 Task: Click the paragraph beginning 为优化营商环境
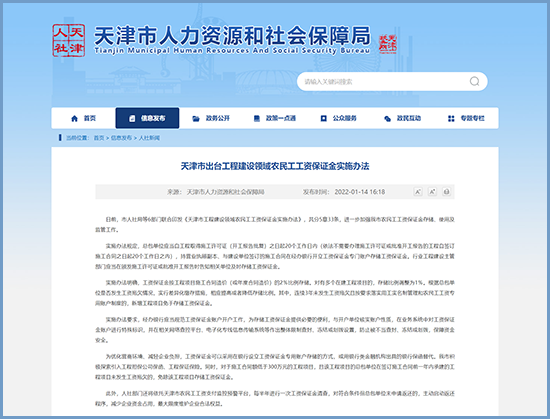275,367
